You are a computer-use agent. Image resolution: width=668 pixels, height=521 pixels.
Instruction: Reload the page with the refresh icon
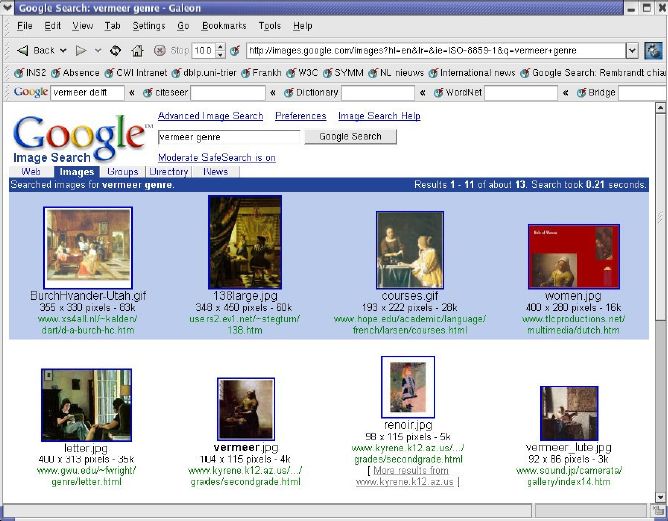pyautogui.click(x=115, y=50)
